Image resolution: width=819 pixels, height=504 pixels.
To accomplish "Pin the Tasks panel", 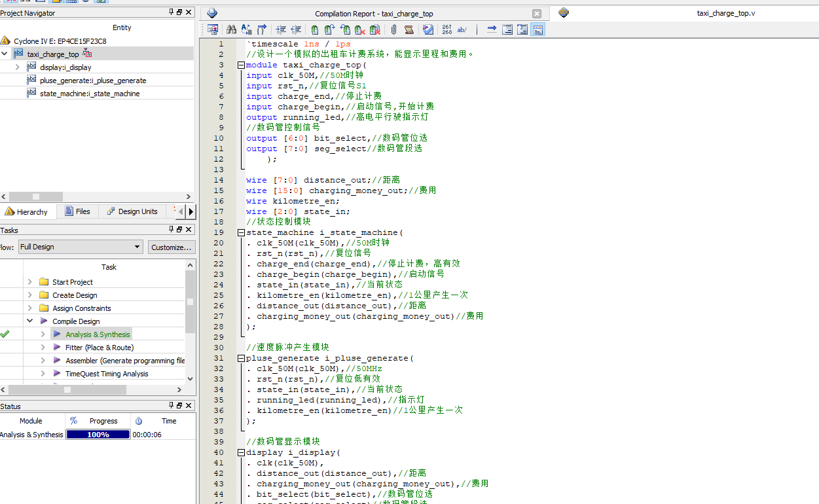I will (172, 230).
